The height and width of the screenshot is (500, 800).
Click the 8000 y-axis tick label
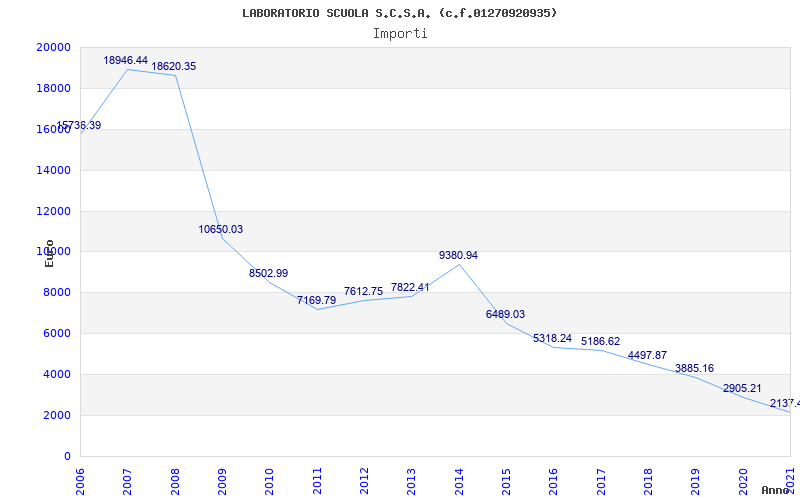tap(56, 293)
